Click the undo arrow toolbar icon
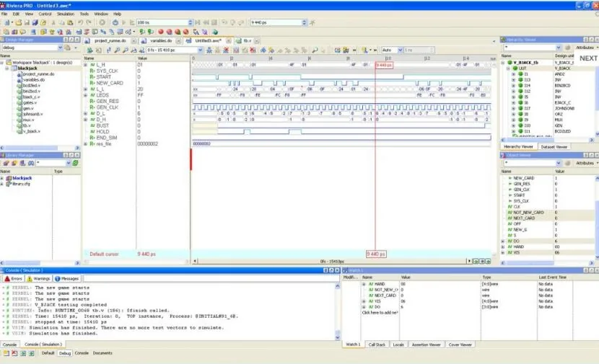This screenshot has width=599, height=364. click(x=81, y=22)
